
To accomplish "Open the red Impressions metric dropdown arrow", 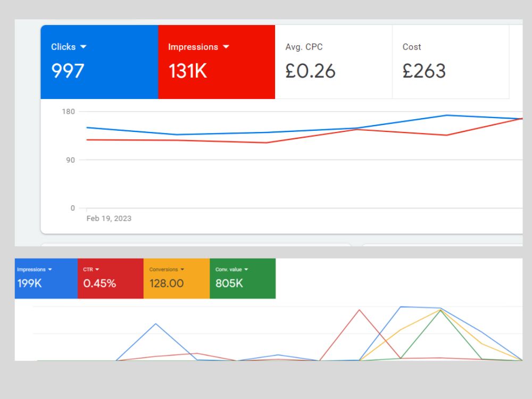I will (226, 47).
